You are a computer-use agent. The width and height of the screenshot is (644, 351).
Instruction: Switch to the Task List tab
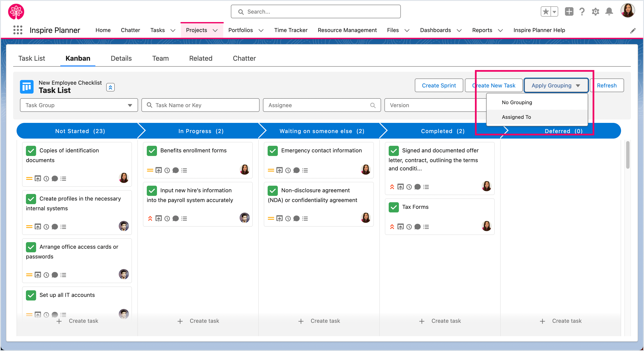tap(31, 58)
